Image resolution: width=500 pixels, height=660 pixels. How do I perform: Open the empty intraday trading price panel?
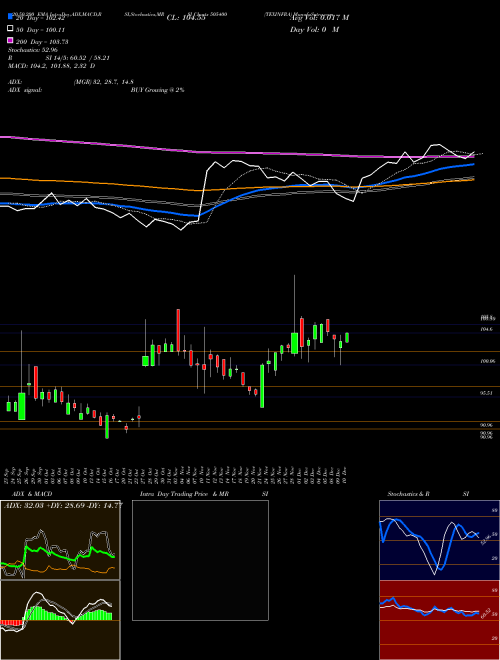point(200,560)
